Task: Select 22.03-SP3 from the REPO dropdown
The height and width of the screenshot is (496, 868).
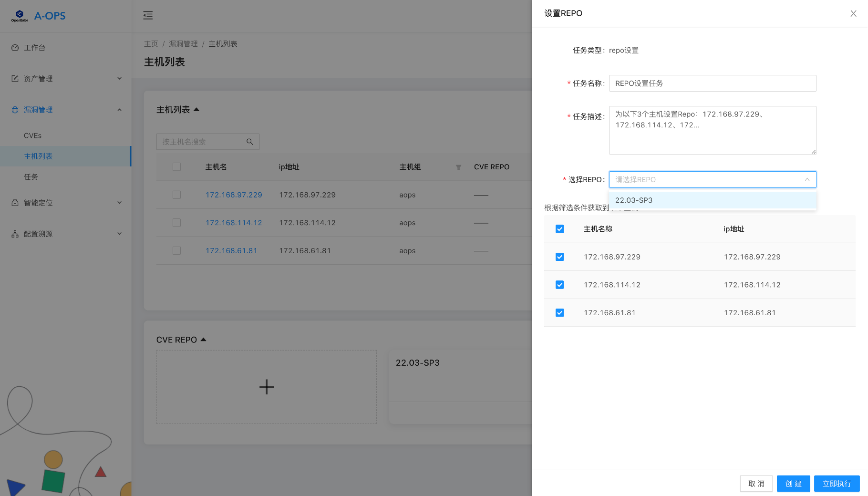Action: point(633,200)
